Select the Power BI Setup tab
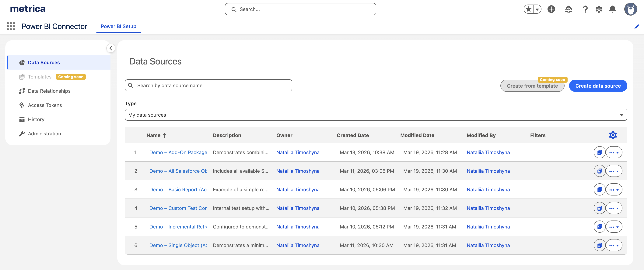This screenshot has height=270, width=644. (x=118, y=26)
